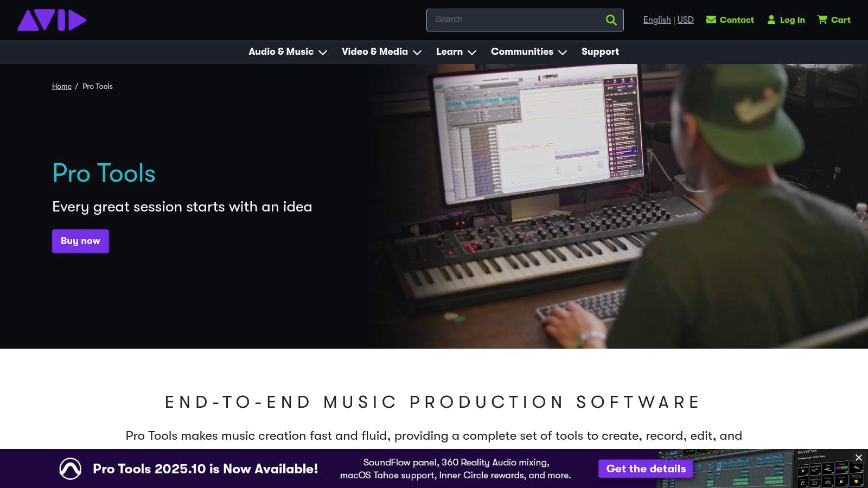Click the Buy now button
The width and height of the screenshot is (868, 488).
(80, 241)
